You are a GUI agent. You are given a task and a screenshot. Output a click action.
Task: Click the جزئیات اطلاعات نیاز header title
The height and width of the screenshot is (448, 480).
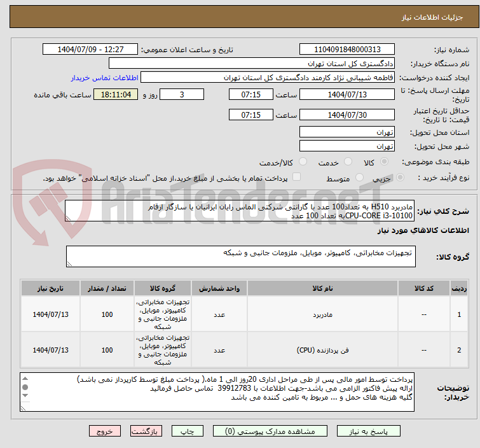pos(432,17)
